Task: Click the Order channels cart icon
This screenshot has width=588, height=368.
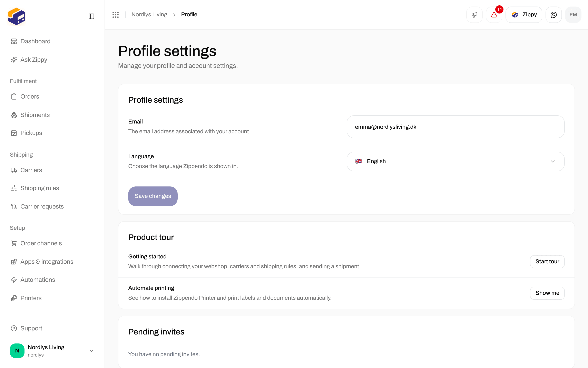Action: click(x=14, y=243)
